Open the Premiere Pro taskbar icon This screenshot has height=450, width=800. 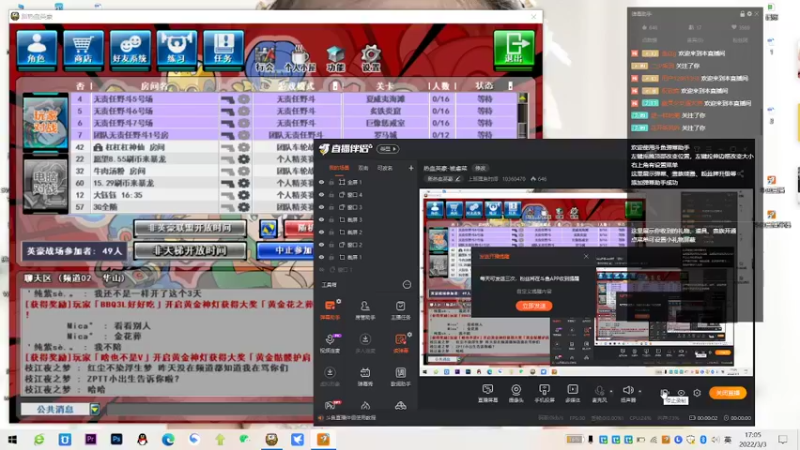[x=91, y=439]
